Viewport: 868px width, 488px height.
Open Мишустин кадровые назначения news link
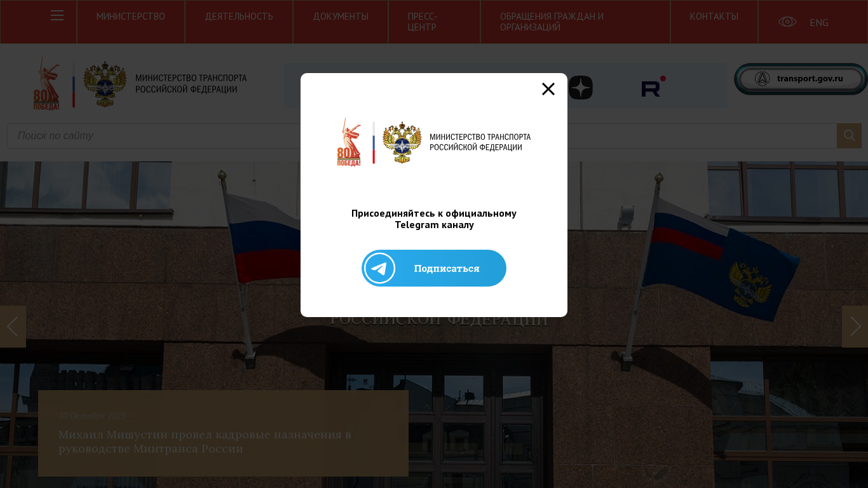(x=205, y=441)
